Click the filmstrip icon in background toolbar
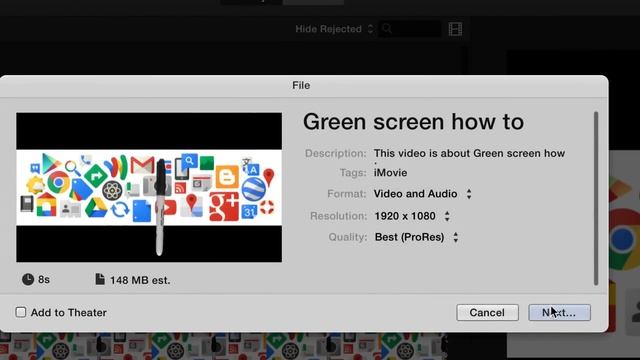Screen dimensions: 640x360 tap(455, 29)
